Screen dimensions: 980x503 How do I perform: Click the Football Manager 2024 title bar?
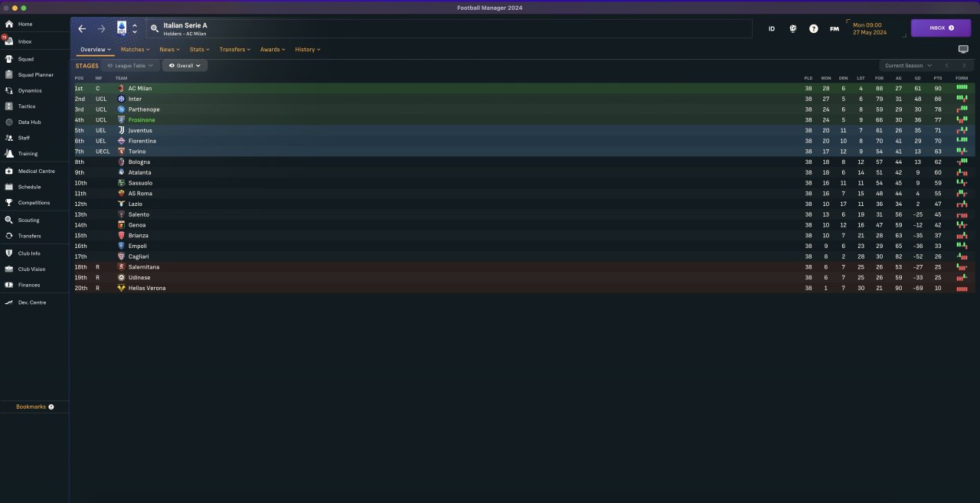pyautogui.click(x=490, y=8)
